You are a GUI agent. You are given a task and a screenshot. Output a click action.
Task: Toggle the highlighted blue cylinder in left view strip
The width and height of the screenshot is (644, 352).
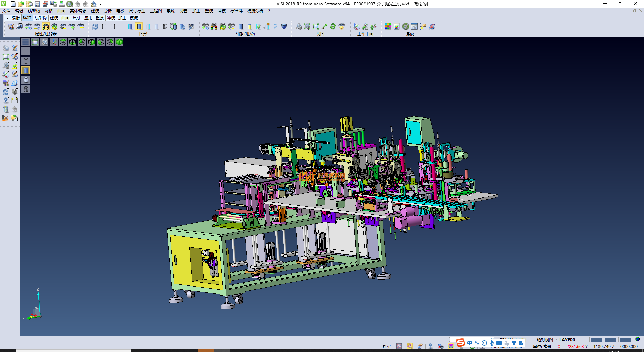[26, 70]
